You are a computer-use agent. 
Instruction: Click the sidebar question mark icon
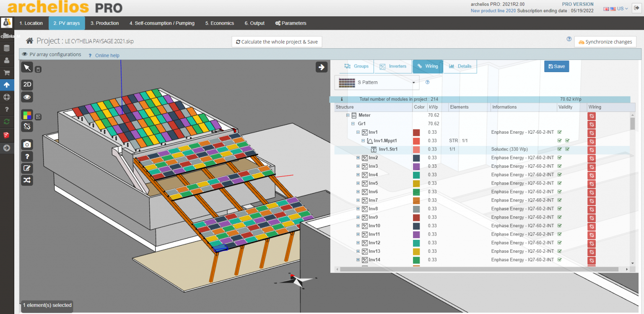pyautogui.click(x=7, y=109)
